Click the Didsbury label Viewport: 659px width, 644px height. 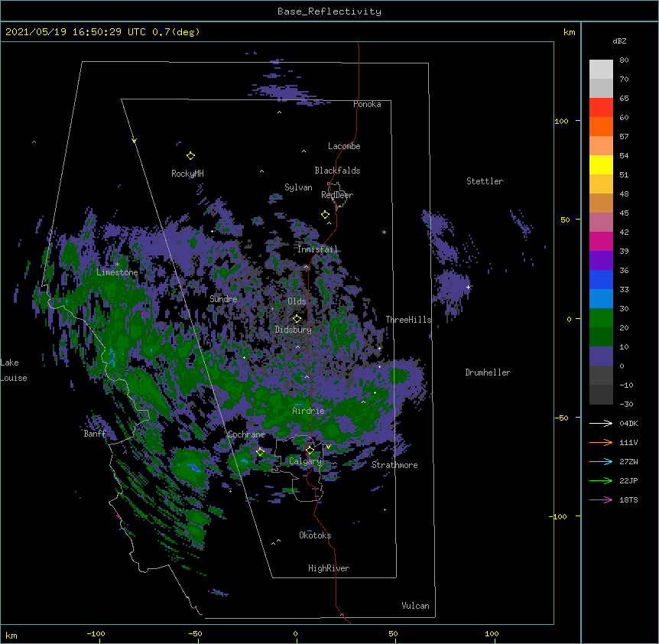click(x=294, y=330)
